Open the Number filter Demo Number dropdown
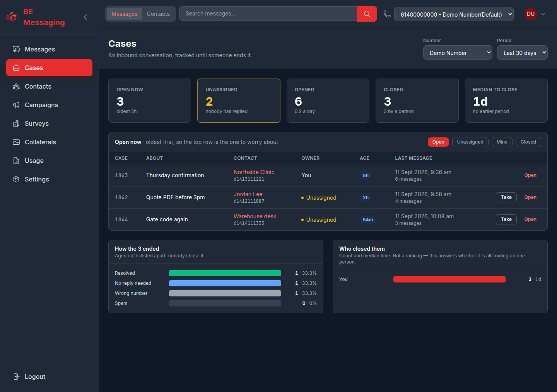The width and height of the screenshot is (557, 392). pos(458,53)
